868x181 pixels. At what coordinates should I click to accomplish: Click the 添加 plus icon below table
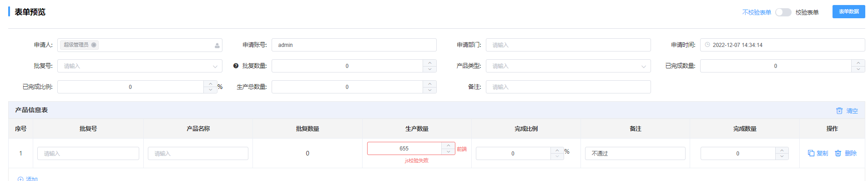point(20,179)
